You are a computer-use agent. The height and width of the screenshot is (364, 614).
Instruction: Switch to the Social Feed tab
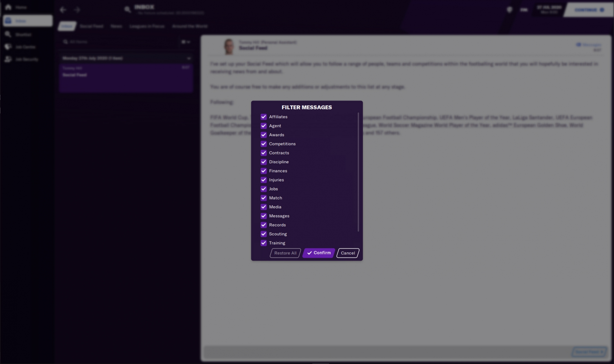(x=91, y=26)
